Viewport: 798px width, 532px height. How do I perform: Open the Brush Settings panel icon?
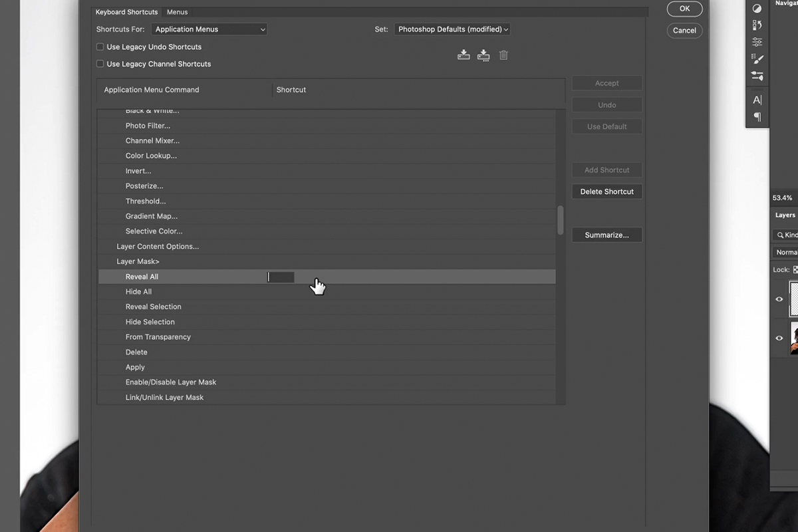757,59
